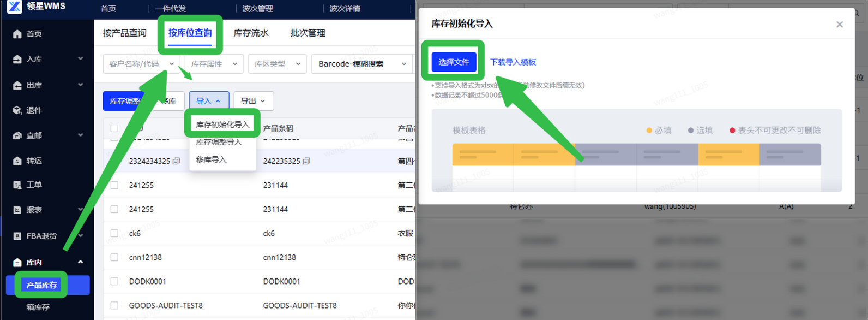Click the 转运 sidebar icon
Screen dimensions: 868x320
click(17, 161)
